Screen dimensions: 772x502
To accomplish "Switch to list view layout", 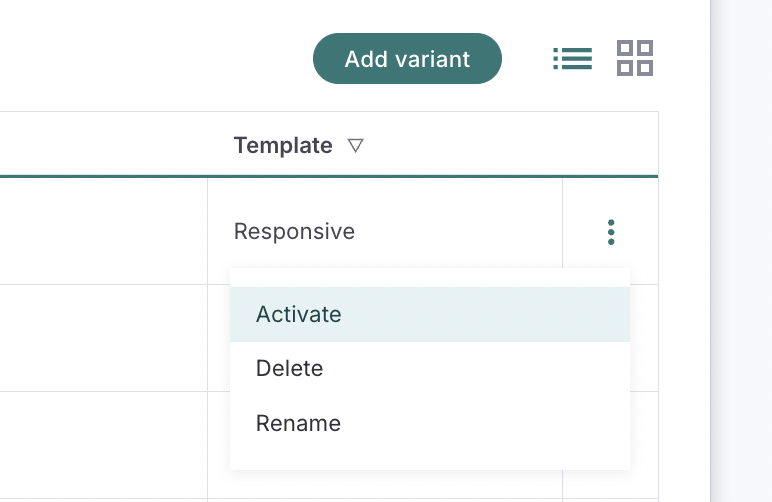I will point(573,59).
